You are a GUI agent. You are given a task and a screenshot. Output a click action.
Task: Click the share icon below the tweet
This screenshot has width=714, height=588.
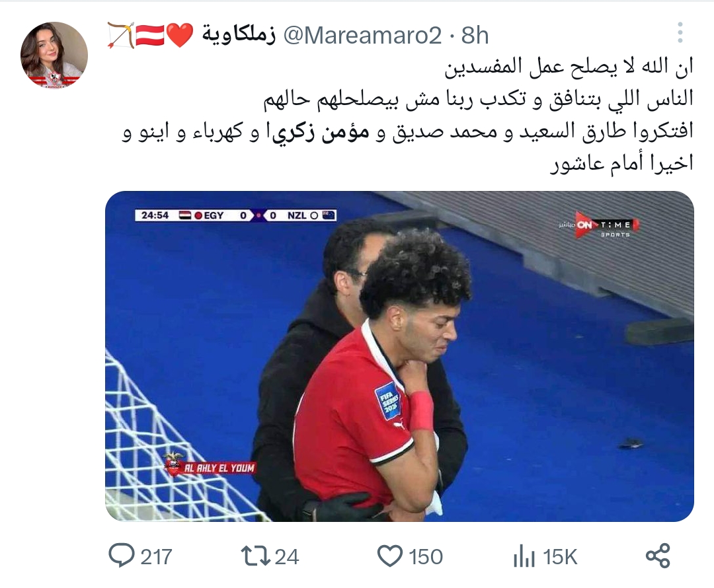(658, 556)
